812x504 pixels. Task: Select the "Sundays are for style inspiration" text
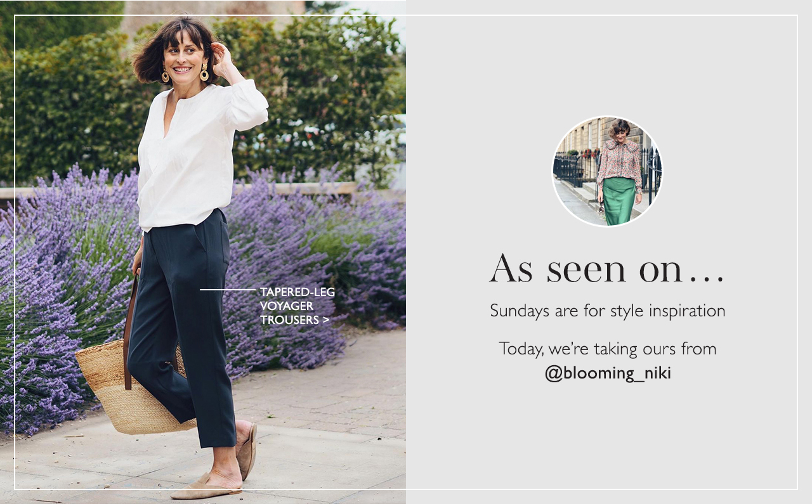(608, 311)
